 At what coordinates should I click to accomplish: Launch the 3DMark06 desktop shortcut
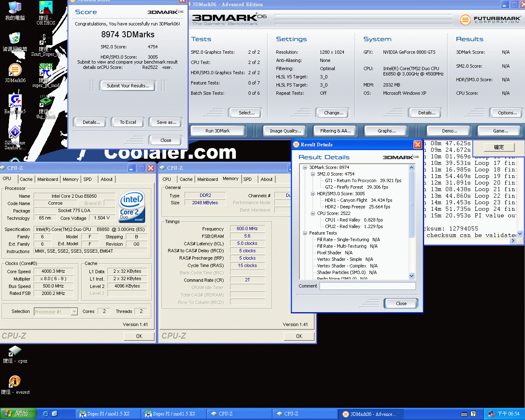click(15, 73)
